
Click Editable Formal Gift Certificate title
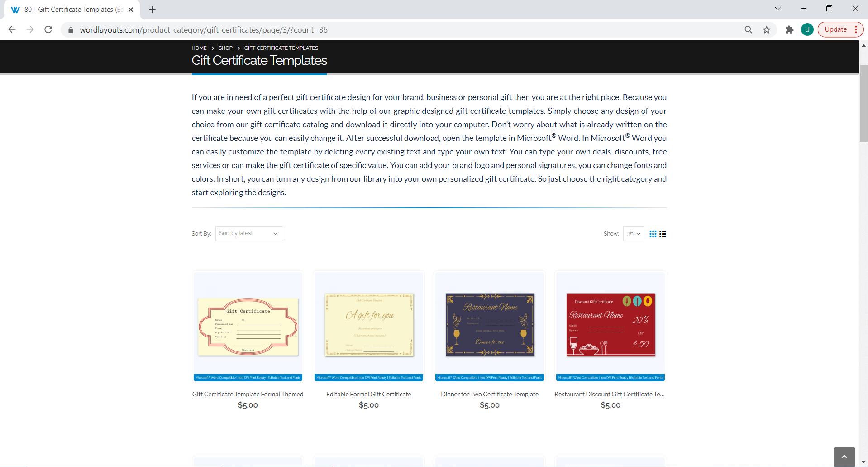click(369, 394)
